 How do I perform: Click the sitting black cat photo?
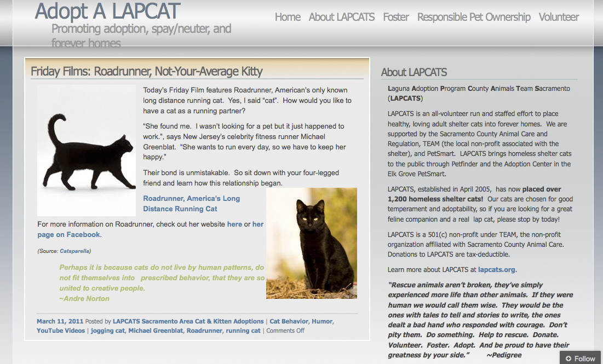tap(312, 243)
